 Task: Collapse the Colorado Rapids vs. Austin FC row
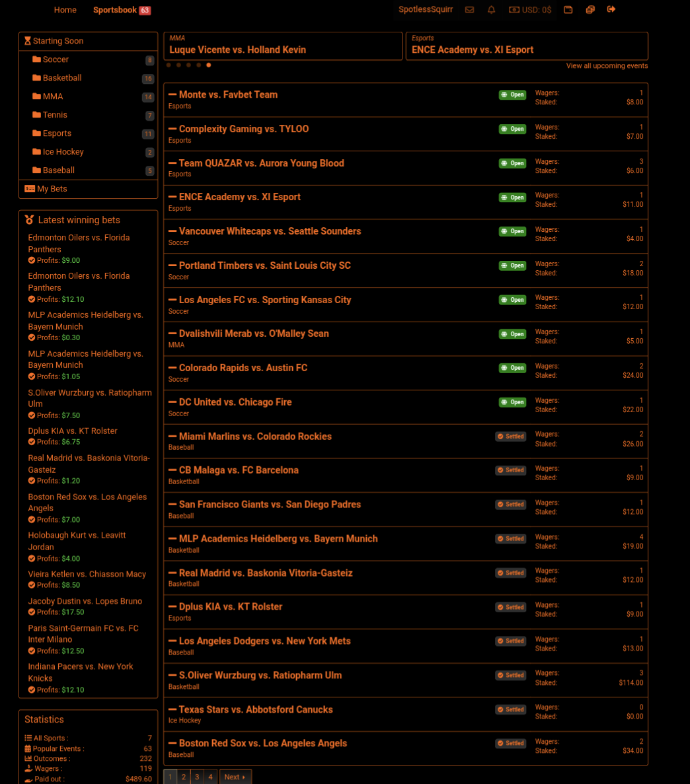point(172,368)
